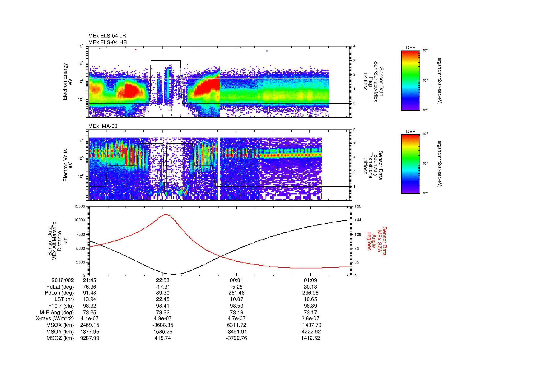Click the 'MEx Alt/Mars/Pd Distance km' axis label

pos(57,241)
